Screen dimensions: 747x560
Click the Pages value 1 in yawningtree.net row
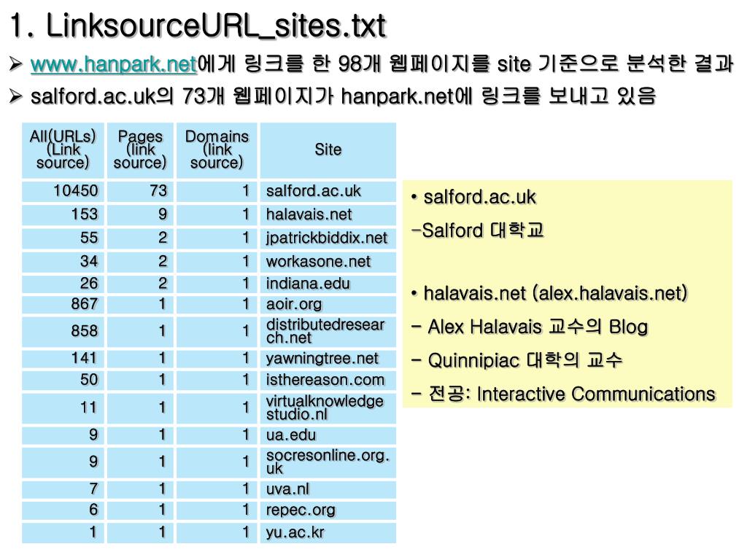[x=163, y=358]
